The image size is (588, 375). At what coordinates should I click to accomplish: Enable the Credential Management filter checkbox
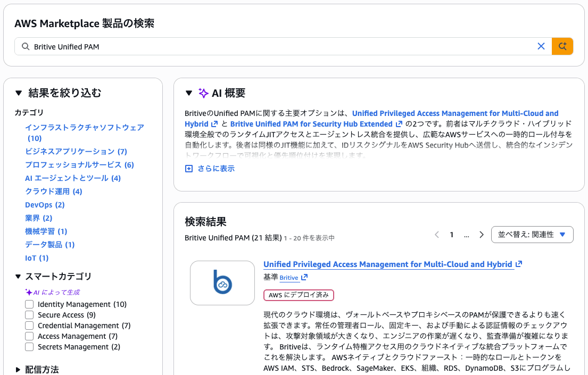tap(29, 326)
